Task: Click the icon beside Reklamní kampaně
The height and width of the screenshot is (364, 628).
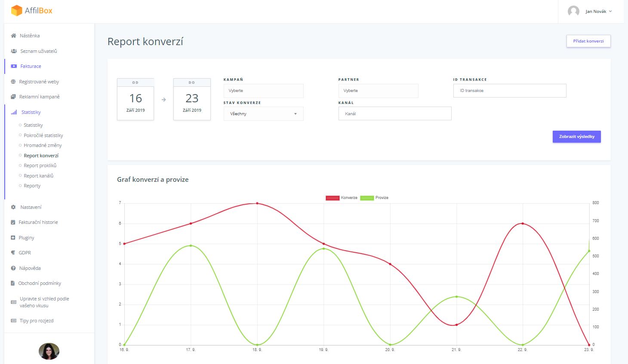Action: click(x=13, y=97)
